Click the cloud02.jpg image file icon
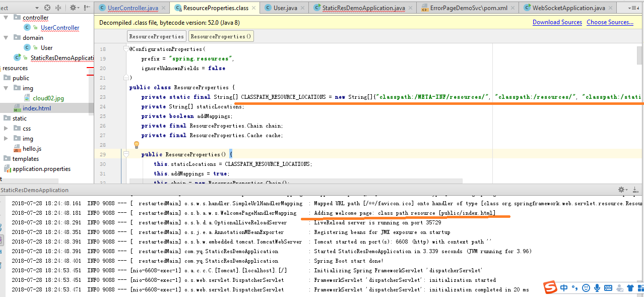The image size is (644, 297). point(27,98)
